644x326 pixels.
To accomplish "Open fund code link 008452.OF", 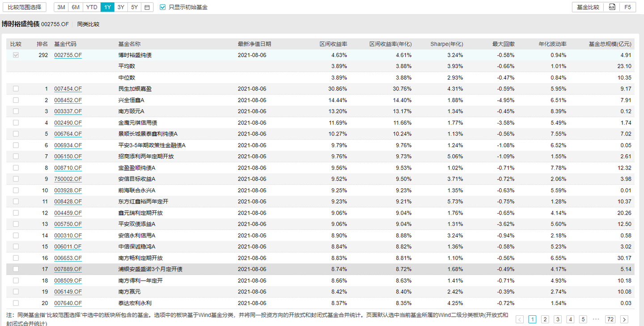I will pyautogui.click(x=68, y=100).
